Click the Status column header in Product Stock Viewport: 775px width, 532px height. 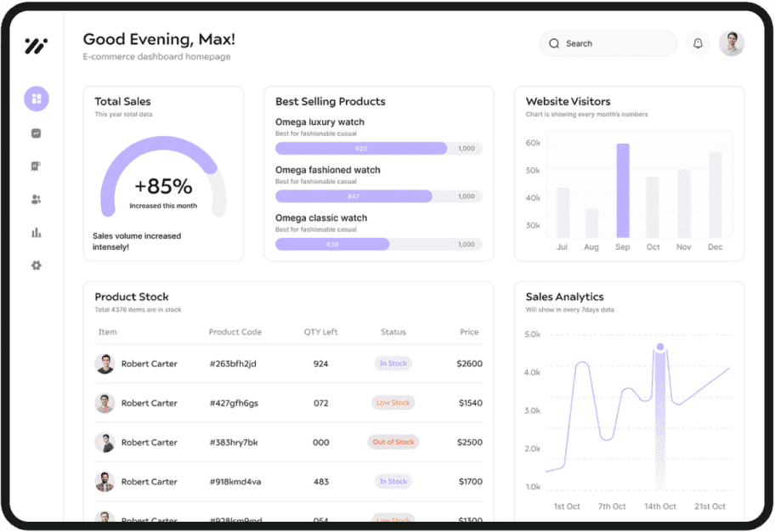pyautogui.click(x=393, y=332)
